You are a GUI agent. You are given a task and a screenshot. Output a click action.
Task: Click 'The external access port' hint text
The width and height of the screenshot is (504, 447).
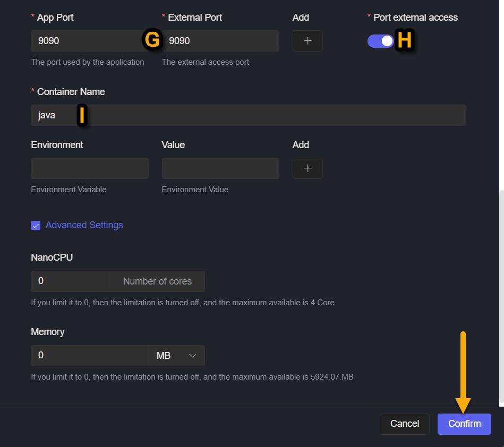(x=206, y=62)
